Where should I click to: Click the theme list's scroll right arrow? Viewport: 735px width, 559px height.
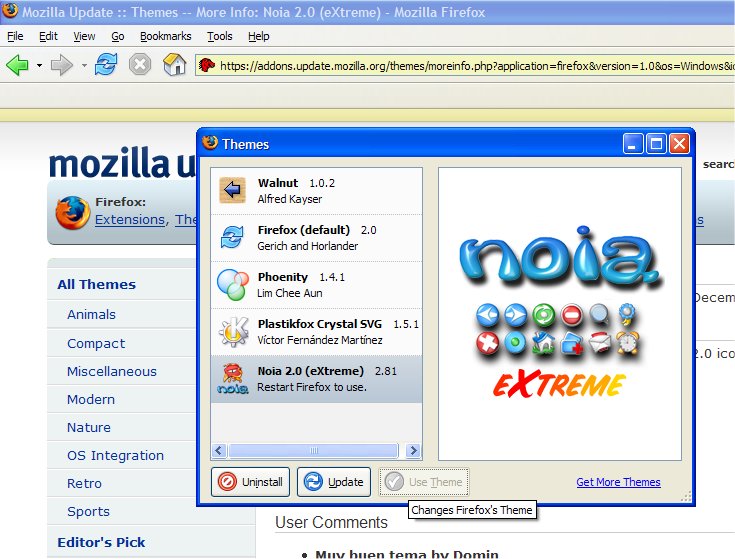click(413, 451)
